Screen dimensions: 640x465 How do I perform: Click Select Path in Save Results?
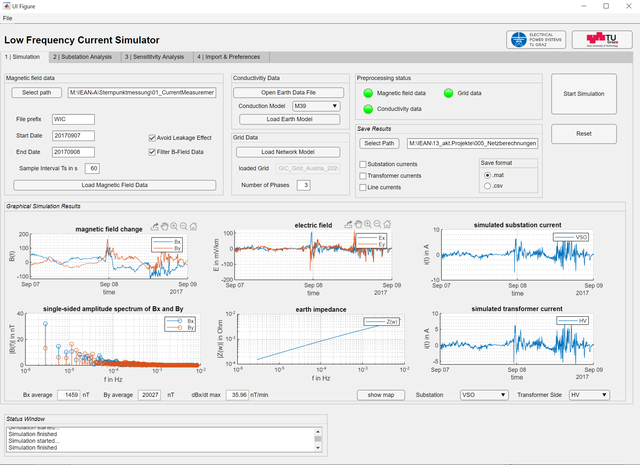click(379, 143)
